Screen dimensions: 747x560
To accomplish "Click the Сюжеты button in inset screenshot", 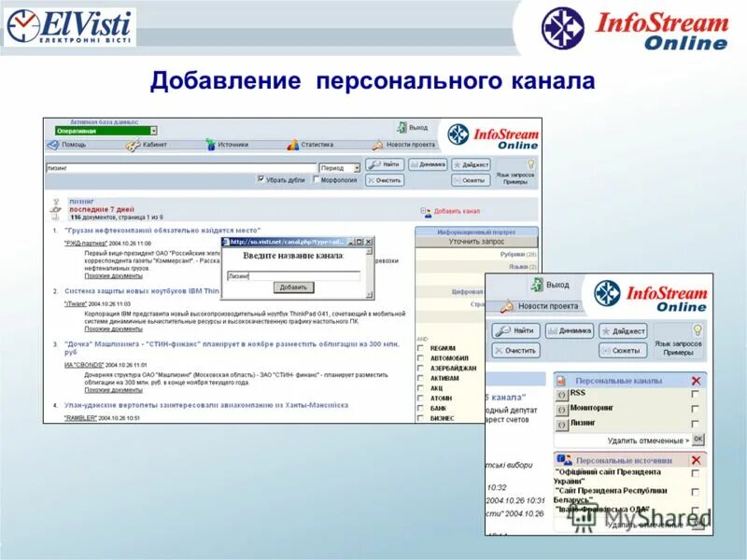I will coord(623,351).
